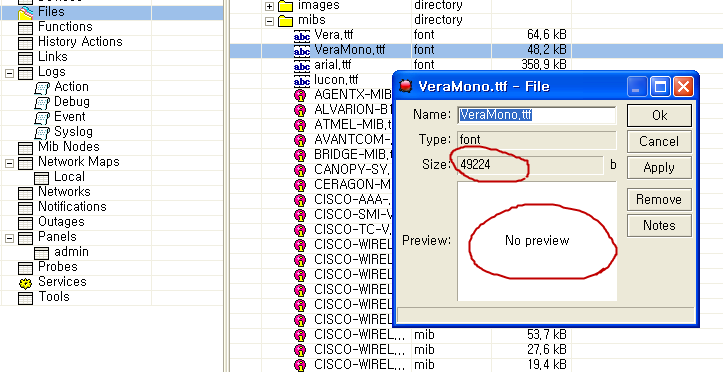Viewport: 723px width, 372px height.
Task: Expand the images directory
Action: [x=270, y=6]
